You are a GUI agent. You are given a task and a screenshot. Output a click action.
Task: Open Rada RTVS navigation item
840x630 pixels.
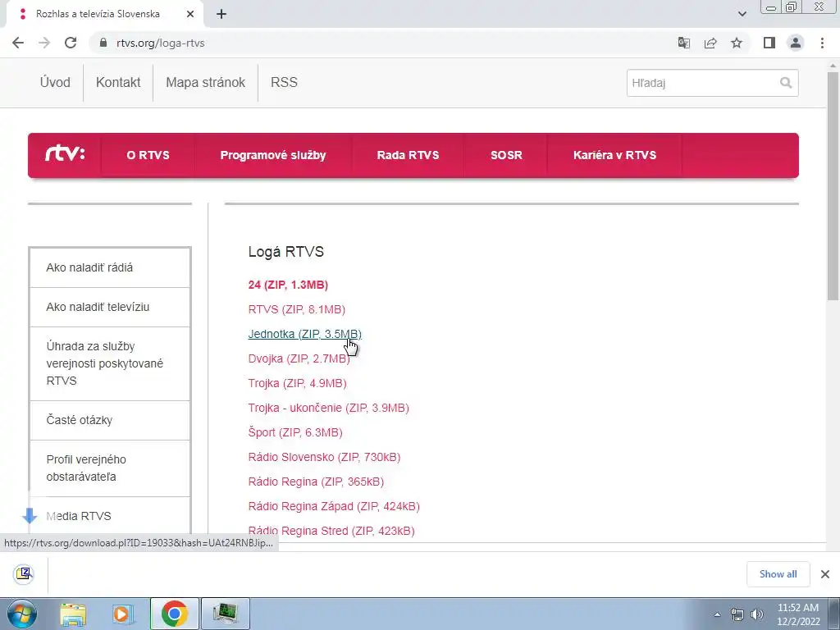[408, 155]
